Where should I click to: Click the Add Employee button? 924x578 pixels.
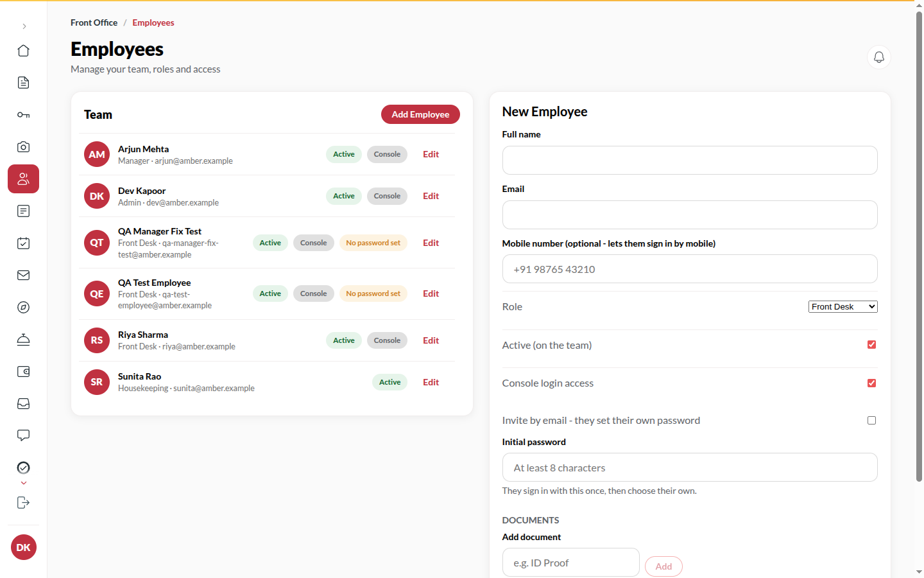pos(420,114)
